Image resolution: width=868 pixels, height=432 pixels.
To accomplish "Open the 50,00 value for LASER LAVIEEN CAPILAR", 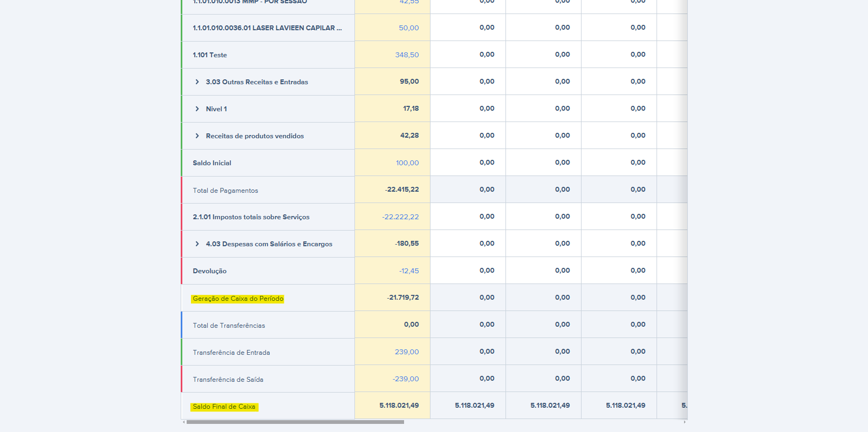I will (408, 28).
